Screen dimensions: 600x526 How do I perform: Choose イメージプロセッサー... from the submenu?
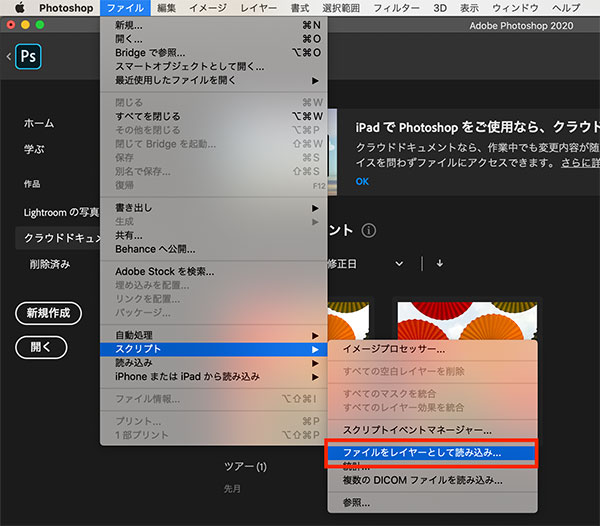click(432, 349)
